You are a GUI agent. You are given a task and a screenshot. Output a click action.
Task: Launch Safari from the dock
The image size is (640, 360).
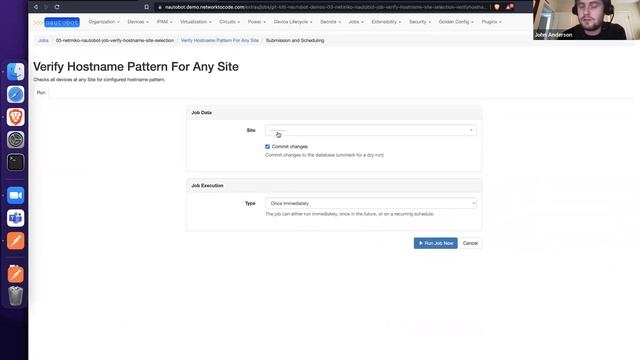[16, 94]
